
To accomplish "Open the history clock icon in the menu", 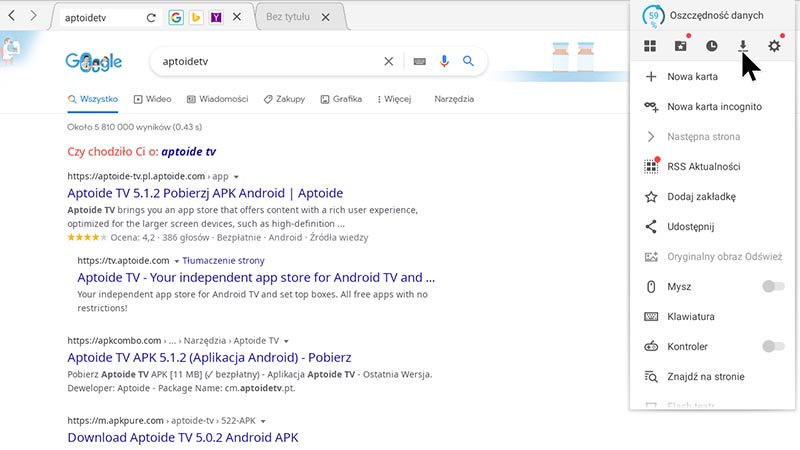I will pyautogui.click(x=712, y=46).
